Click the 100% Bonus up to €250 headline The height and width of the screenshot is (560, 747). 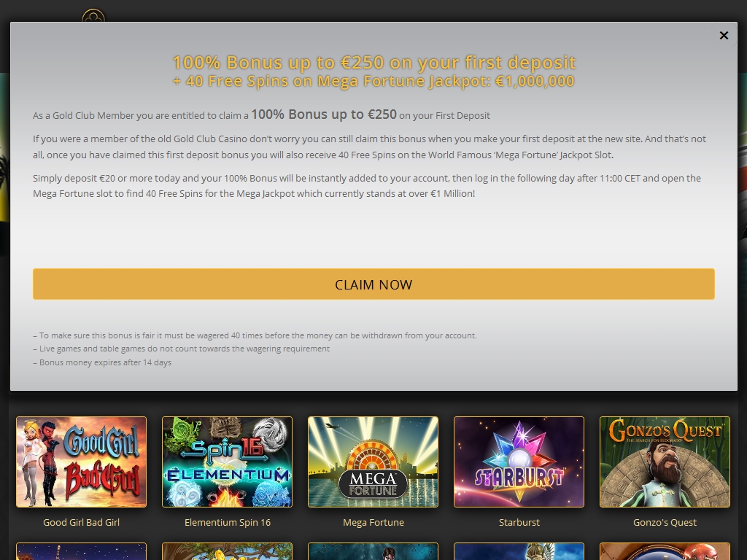pyautogui.click(x=374, y=63)
